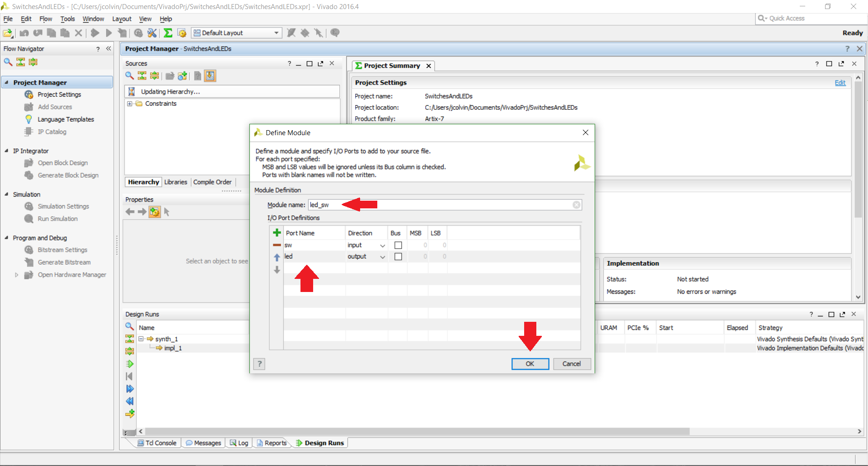This screenshot has height=466, width=868.
Task: Collapse the synth_1 run tree node
Action: coord(141,339)
